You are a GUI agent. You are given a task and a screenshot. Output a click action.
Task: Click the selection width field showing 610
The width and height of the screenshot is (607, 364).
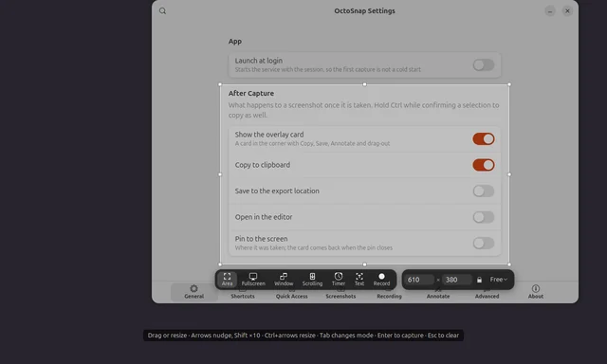pos(419,280)
